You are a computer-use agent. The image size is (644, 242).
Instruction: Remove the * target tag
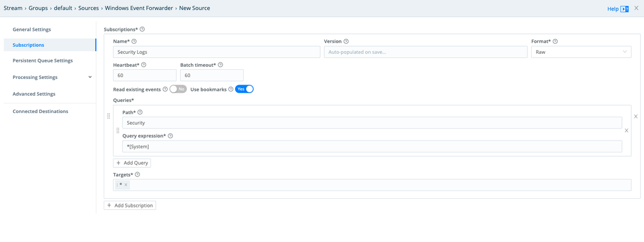pyautogui.click(x=126, y=185)
